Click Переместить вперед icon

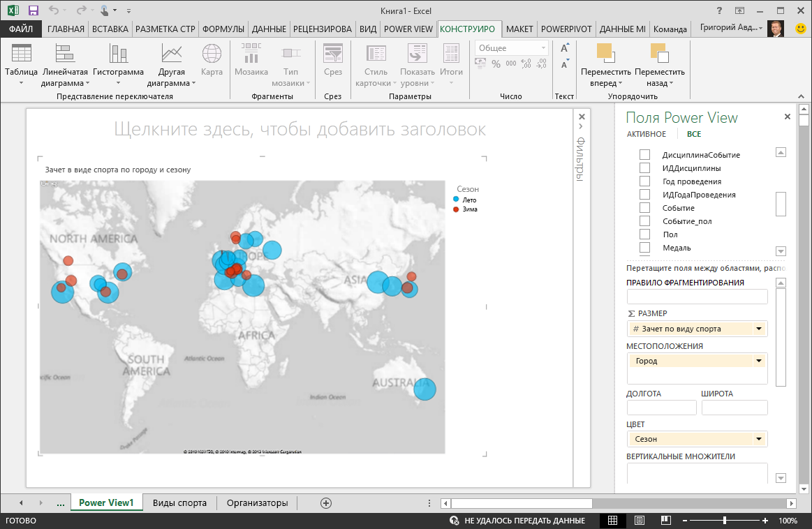[x=605, y=53]
